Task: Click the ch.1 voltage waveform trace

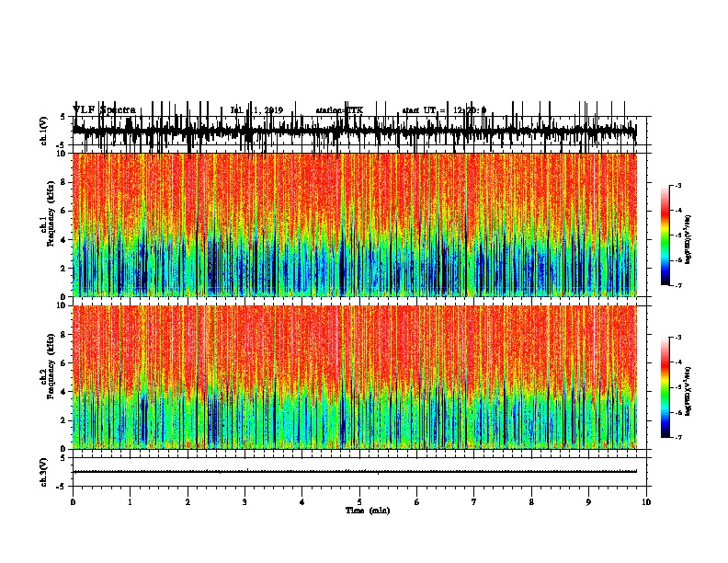Action: [354, 131]
